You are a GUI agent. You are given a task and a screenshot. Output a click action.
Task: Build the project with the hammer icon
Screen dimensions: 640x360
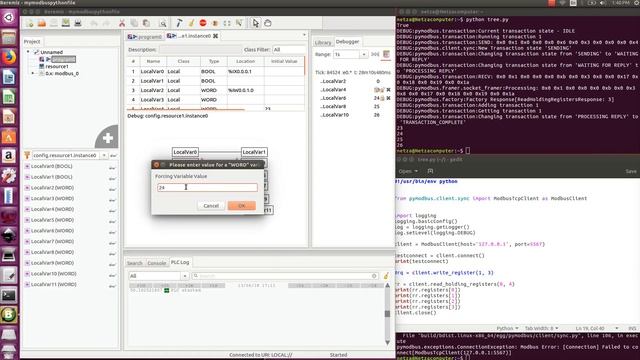[x=179, y=23]
